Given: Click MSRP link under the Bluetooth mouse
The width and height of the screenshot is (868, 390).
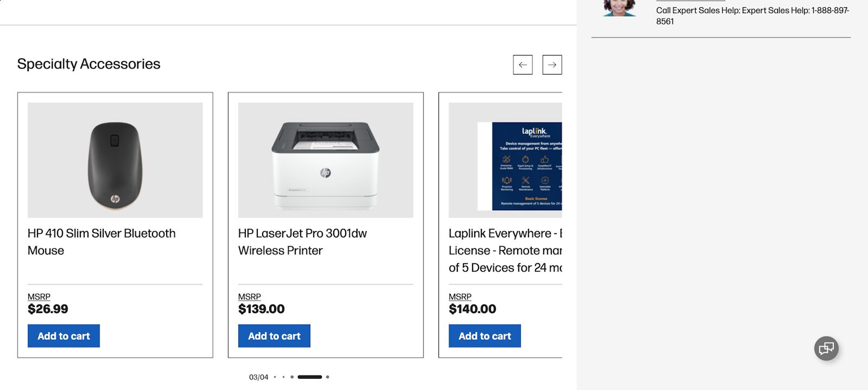Looking at the screenshot, I should click(x=38, y=296).
